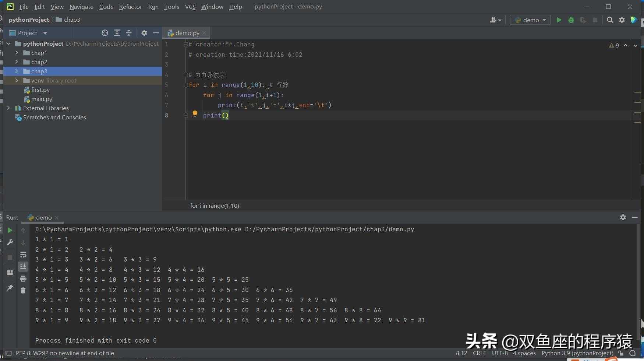Click the chap3 breadcrumb in navigation bar
This screenshot has width=644, height=361.
pyautogui.click(x=68, y=20)
